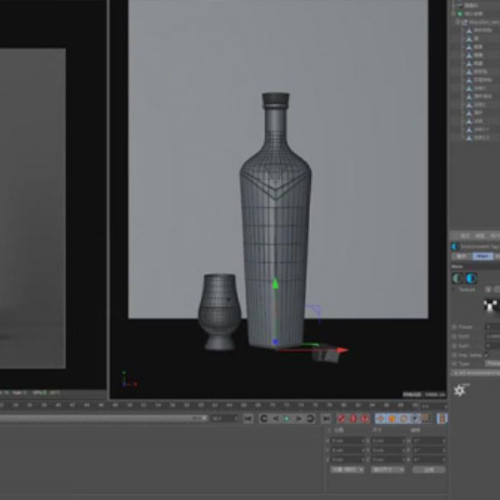
Task: Expand the null group in object manager
Action: pyautogui.click(x=458, y=22)
